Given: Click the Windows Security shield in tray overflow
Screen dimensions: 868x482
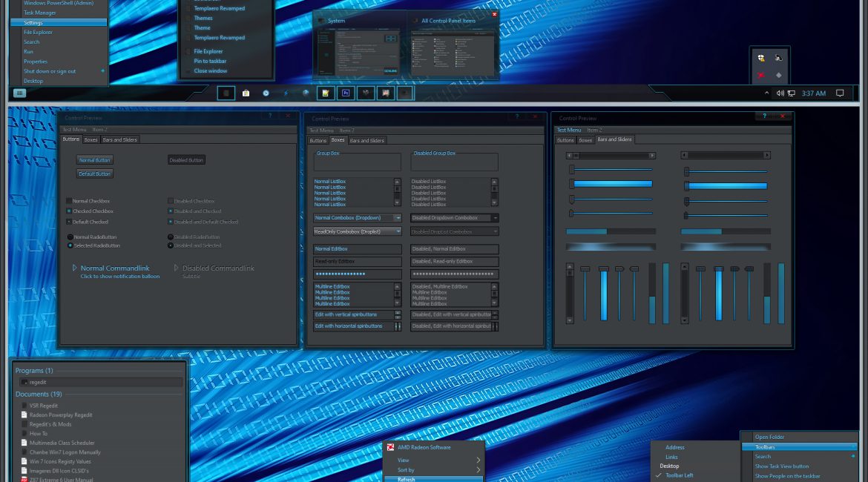Looking at the screenshot, I should (x=761, y=58).
